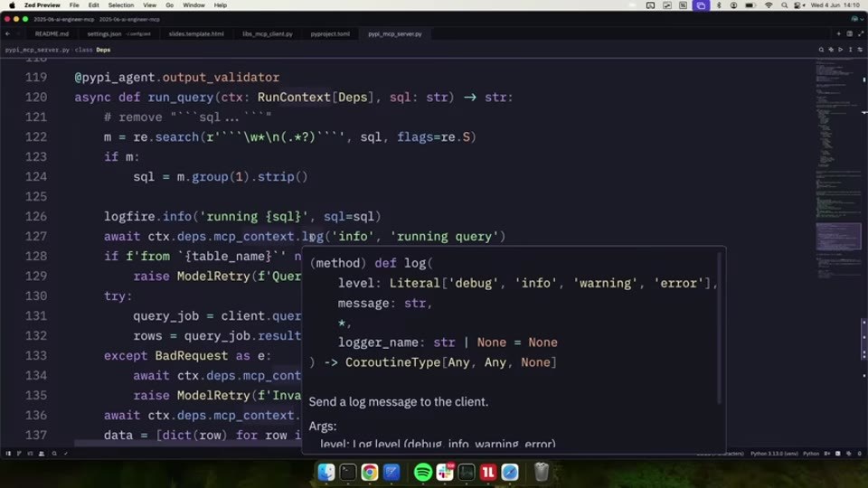Click the minimap highlighted viewport region
This screenshot has height=488, width=868.
click(838, 236)
